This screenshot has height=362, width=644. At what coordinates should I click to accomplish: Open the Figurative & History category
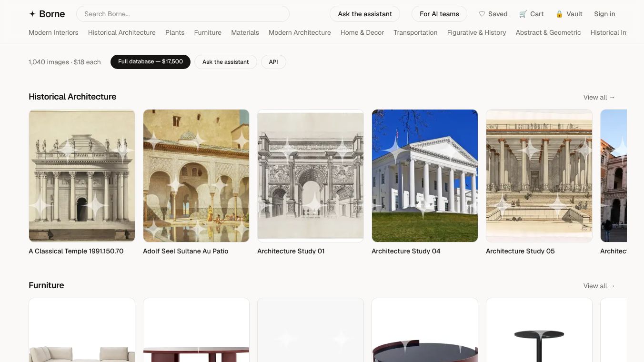476,32
